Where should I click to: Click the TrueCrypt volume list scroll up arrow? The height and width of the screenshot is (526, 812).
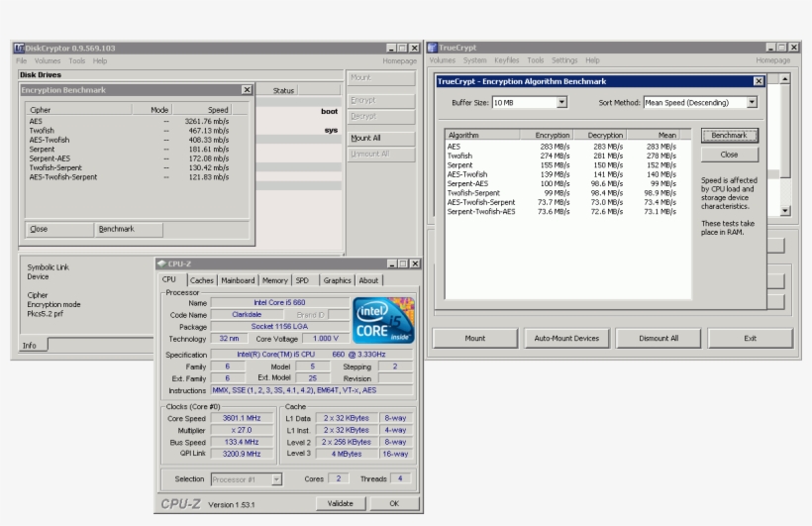(x=785, y=79)
